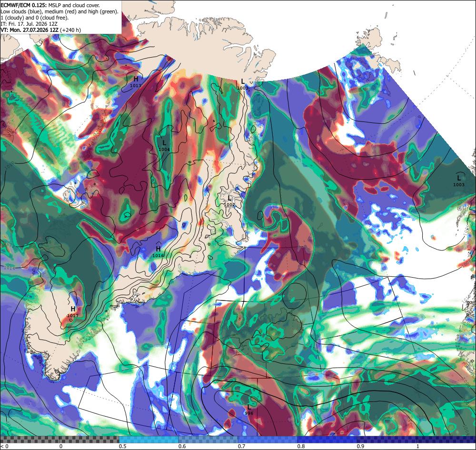Click the '0.6' colorbar tick label

point(182,446)
